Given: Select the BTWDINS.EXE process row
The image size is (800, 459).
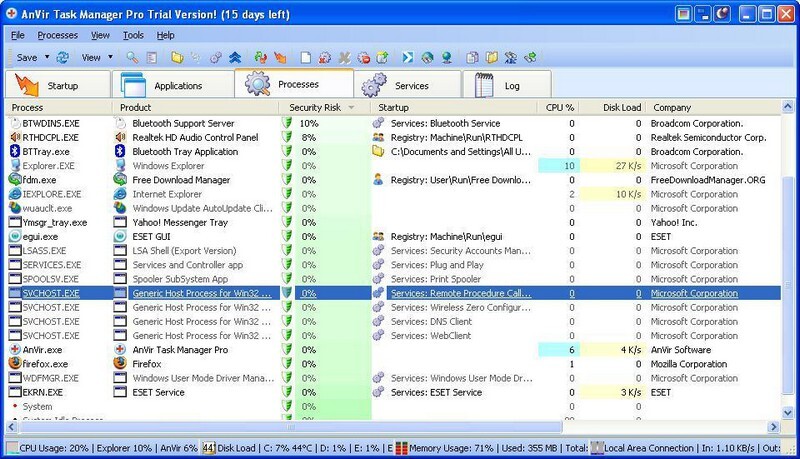Looking at the screenshot, I should 393,123.
